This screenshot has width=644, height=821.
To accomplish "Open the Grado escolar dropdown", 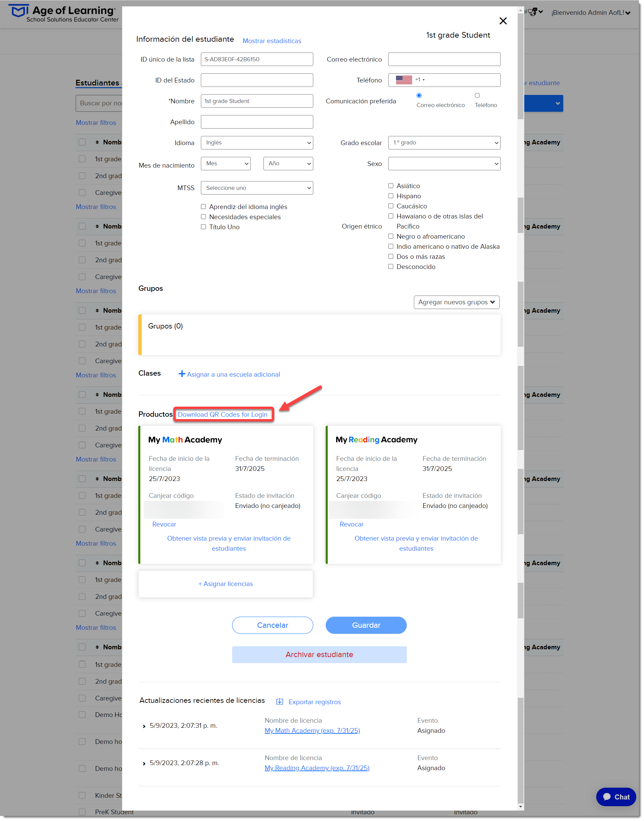I will pyautogui.click(x=444, y=142).
